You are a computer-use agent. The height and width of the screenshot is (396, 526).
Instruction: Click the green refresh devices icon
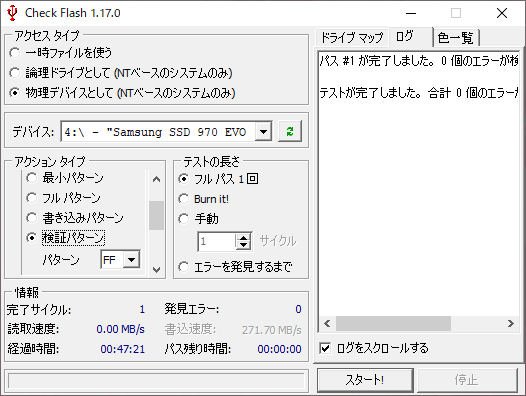point(290,131)
